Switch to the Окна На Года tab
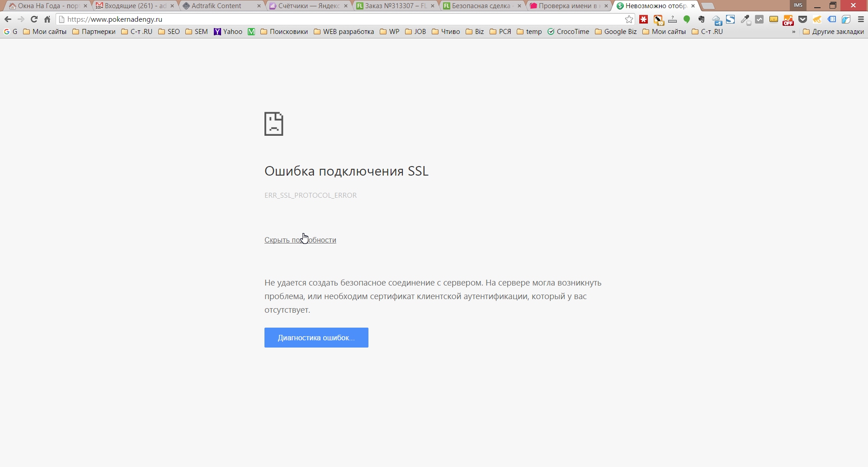Image resolution: width=868 pixels, height=467 pixels. click(x=47, y=6)
